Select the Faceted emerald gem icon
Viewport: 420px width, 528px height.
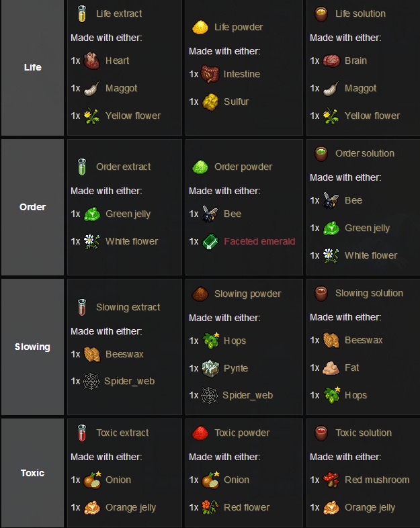(x=210, y=241)
